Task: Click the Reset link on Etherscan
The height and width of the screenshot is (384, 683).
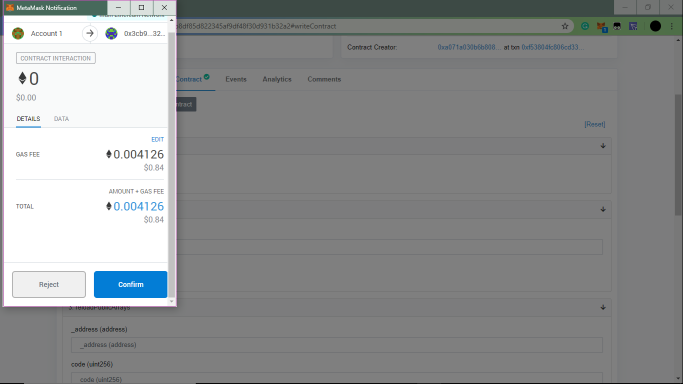Action: click(595, 124)
